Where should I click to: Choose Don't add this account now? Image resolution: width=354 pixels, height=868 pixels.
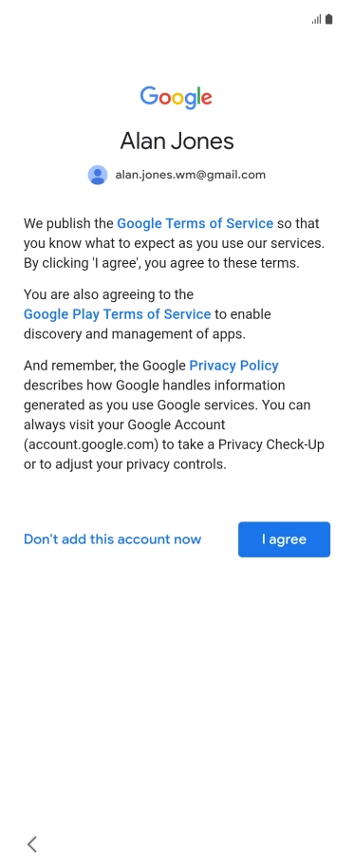[112, 539]
